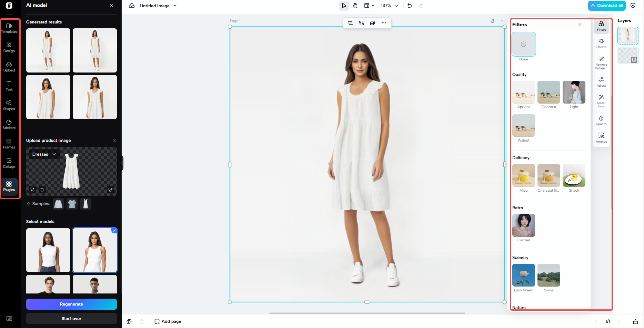Open the Effects tool

click(601, 43)
